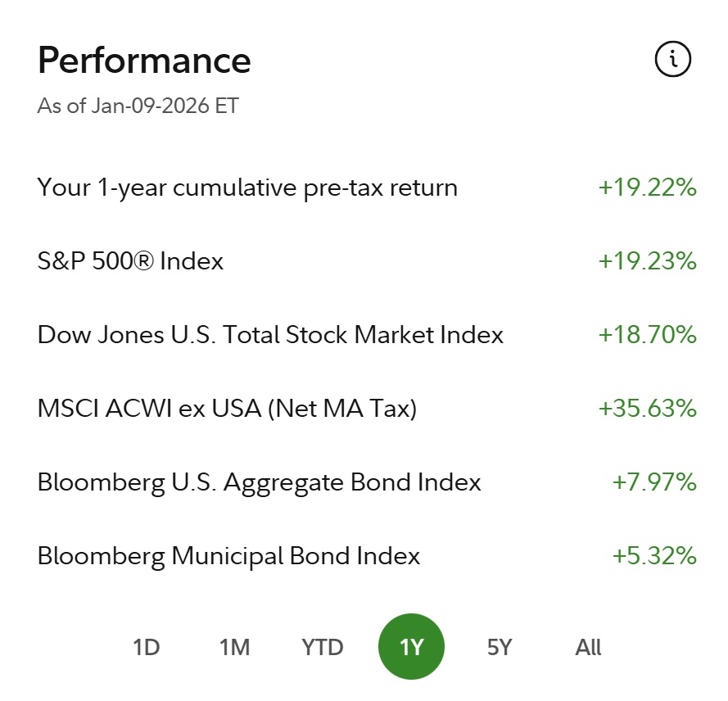Click the +18.70% Dow Jones return value
Viewport: 728px width, 701px height.
tap(647, 335)
